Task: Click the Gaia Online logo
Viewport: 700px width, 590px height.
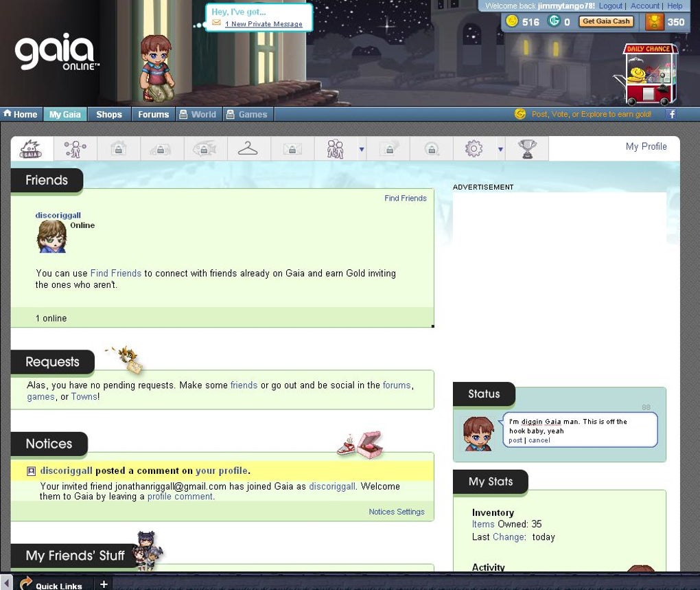Action: [x=56, y=52]
